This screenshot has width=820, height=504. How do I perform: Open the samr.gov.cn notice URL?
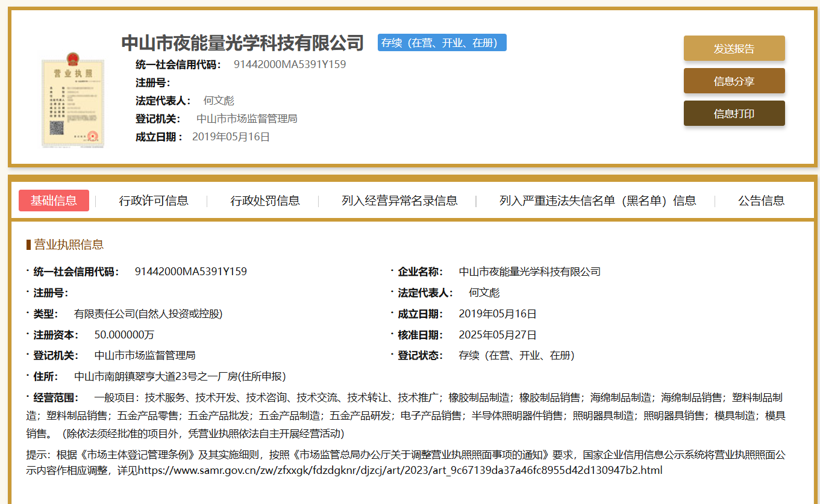coord(400,470)
